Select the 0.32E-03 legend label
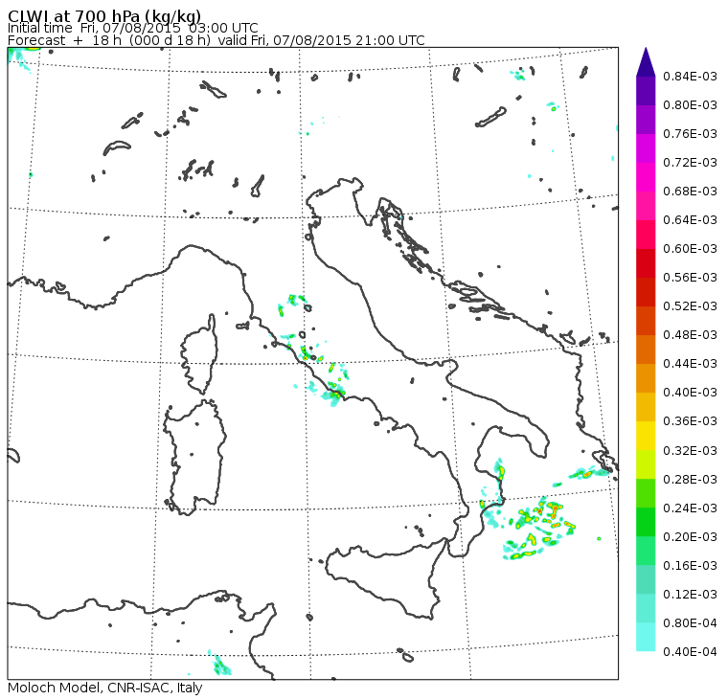 pyautogui.click(x=690, y=451)
